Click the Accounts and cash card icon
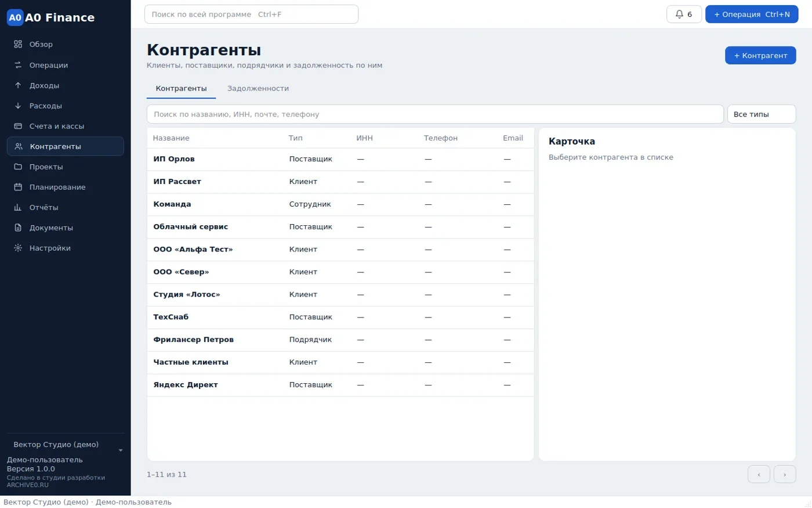 click(x=18, y=126)
